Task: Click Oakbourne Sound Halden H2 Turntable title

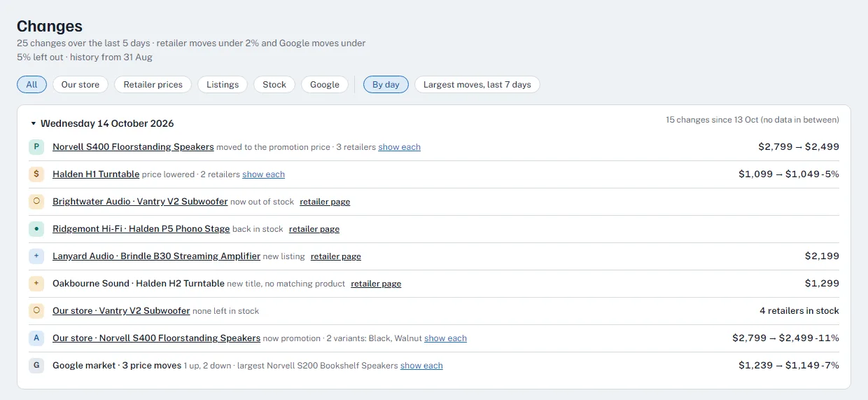Action: coord(139,284)
